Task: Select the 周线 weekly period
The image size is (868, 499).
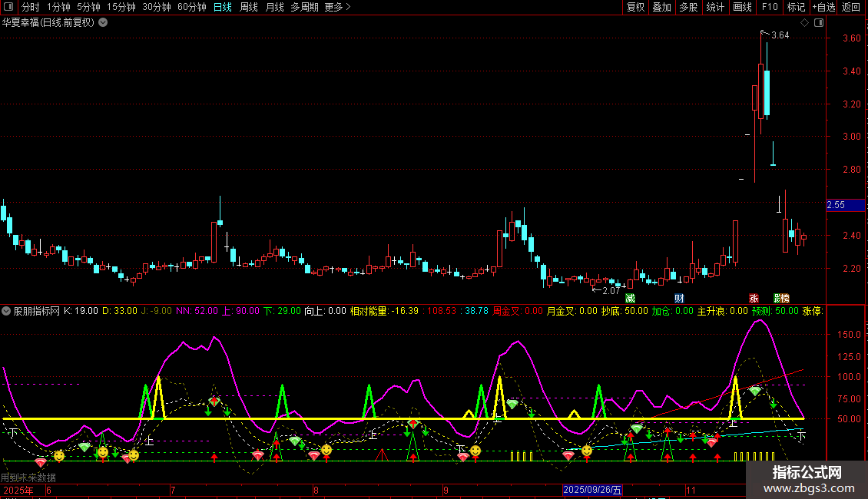Action: (249, 7)
